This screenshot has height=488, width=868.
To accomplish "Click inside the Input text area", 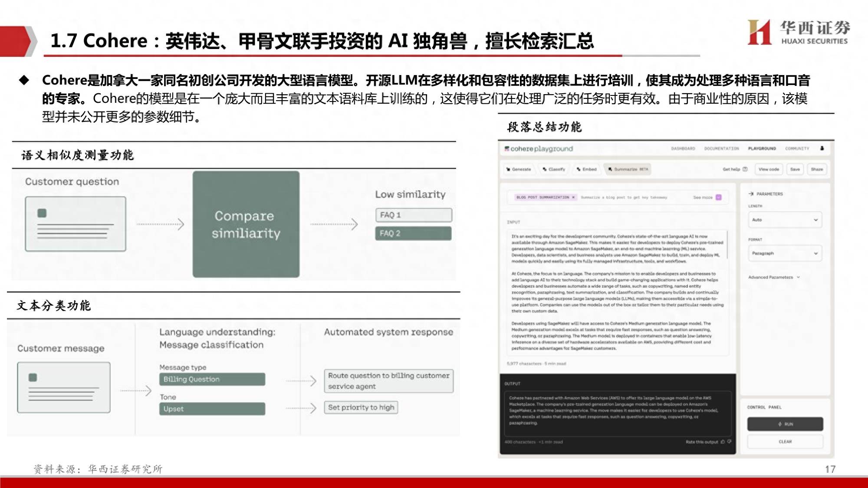I will [x=617, y=292].
